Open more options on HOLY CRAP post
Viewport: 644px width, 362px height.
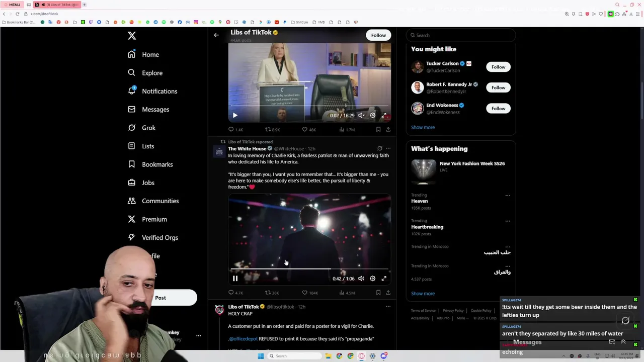388,306
